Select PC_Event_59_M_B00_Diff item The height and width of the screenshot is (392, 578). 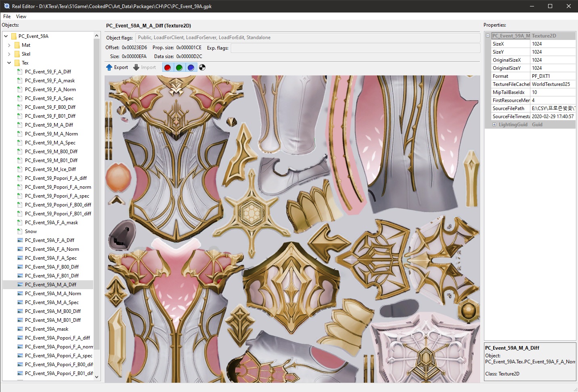tap(51, 152)
